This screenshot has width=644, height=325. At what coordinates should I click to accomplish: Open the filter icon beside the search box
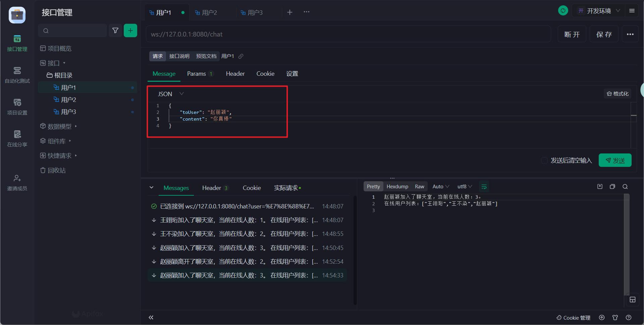(x=115, y=30)
